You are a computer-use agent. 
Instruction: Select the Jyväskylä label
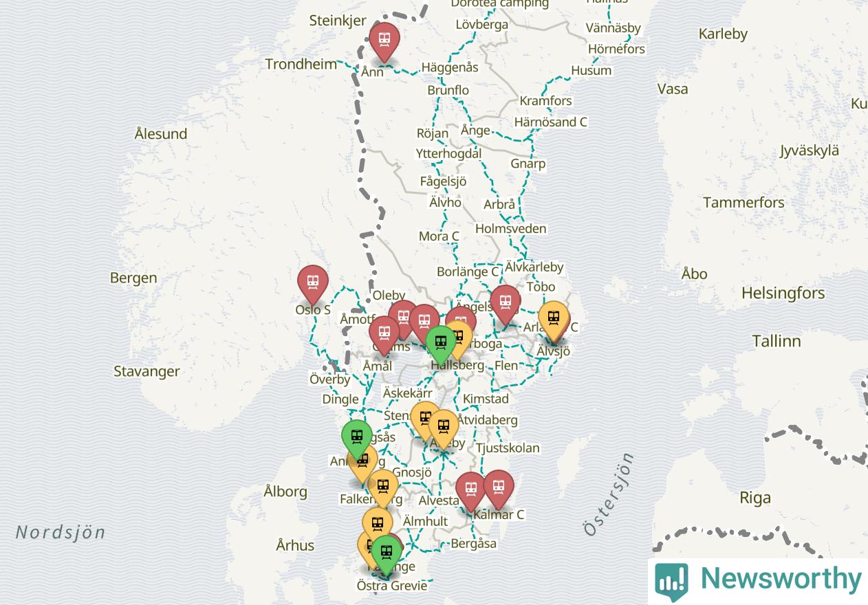click(810, 151)
